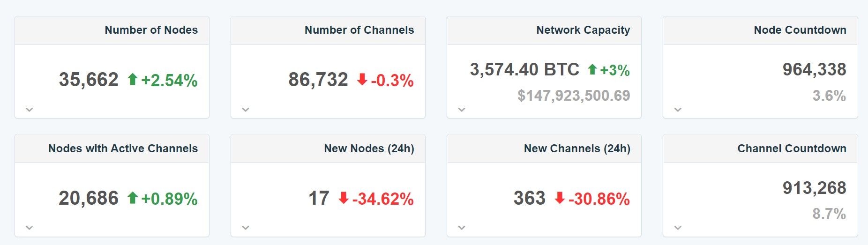Expand the Number of Channels card chevron

click(x=246, y=110)
